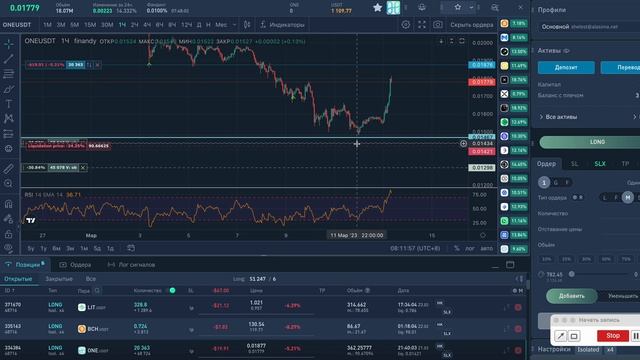Screen dimensions: 640x360
Task: Open the Лог сигналов tab
Action: click(131, 265)
